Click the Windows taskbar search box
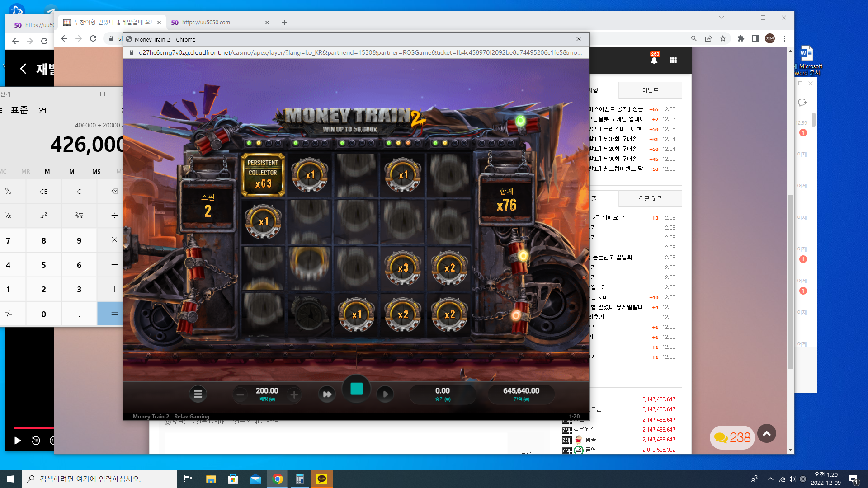 click(99, 479)
